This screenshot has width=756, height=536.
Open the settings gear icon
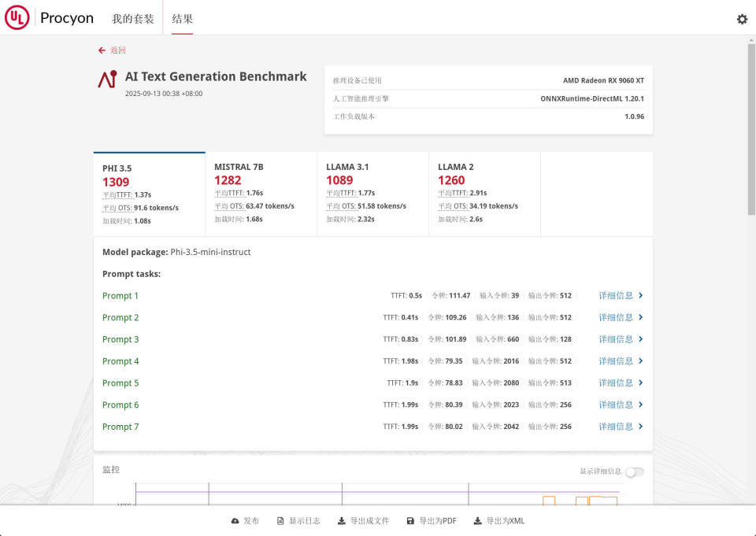tap(742, 19)
